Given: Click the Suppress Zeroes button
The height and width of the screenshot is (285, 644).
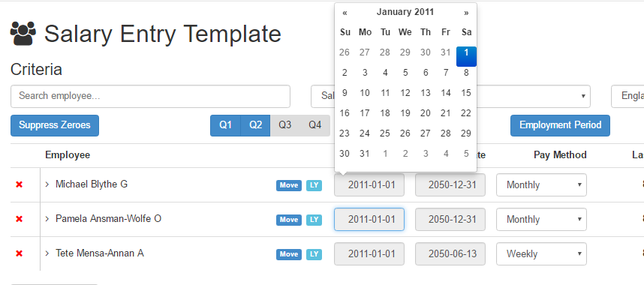Looking at the screenshot, I should [55, 125].
